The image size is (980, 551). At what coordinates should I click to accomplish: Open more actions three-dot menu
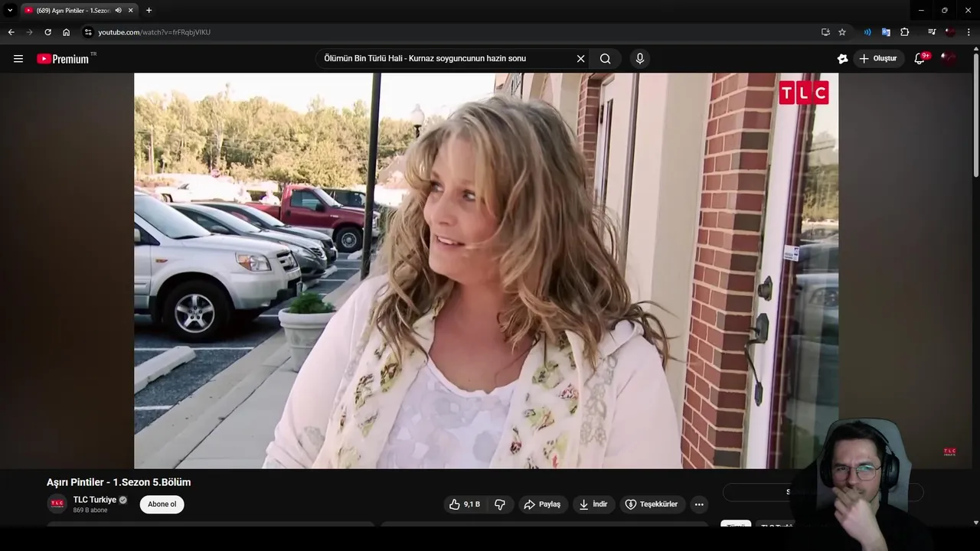698,504
